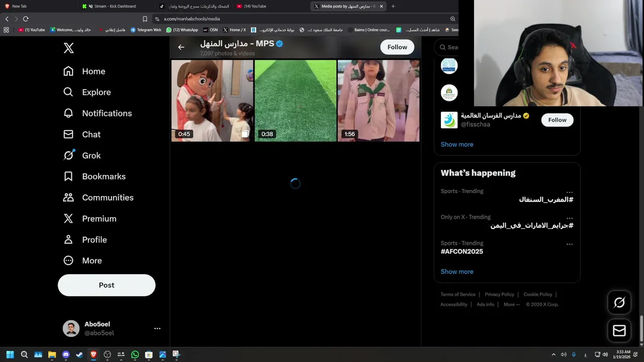644x362 pixels.
Task: Open Steam from the taskbar
Action: pos(79,354)
